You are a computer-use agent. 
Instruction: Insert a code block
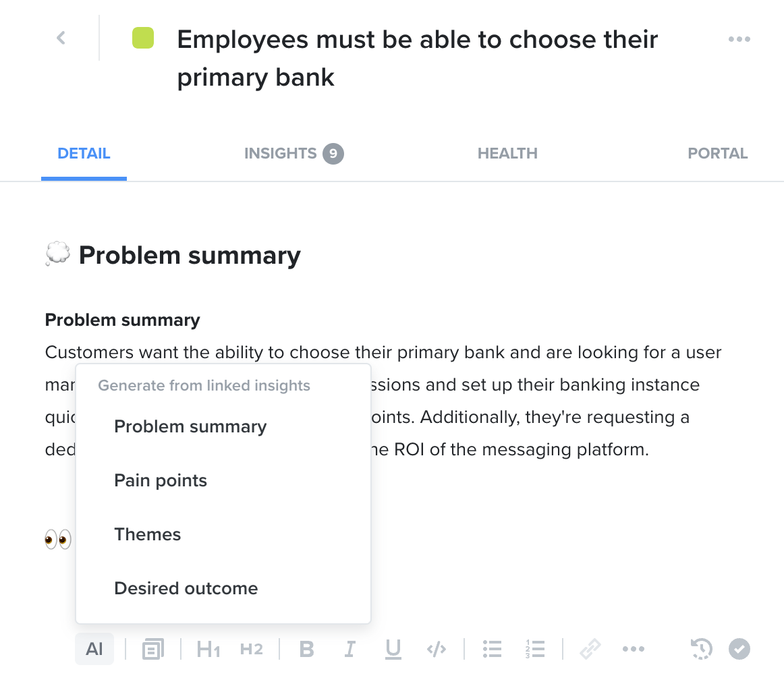point(437,649)
